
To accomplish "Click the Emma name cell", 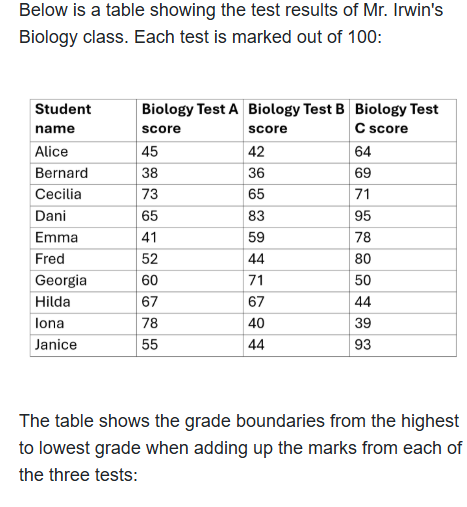I will click(x=83, y=238).
